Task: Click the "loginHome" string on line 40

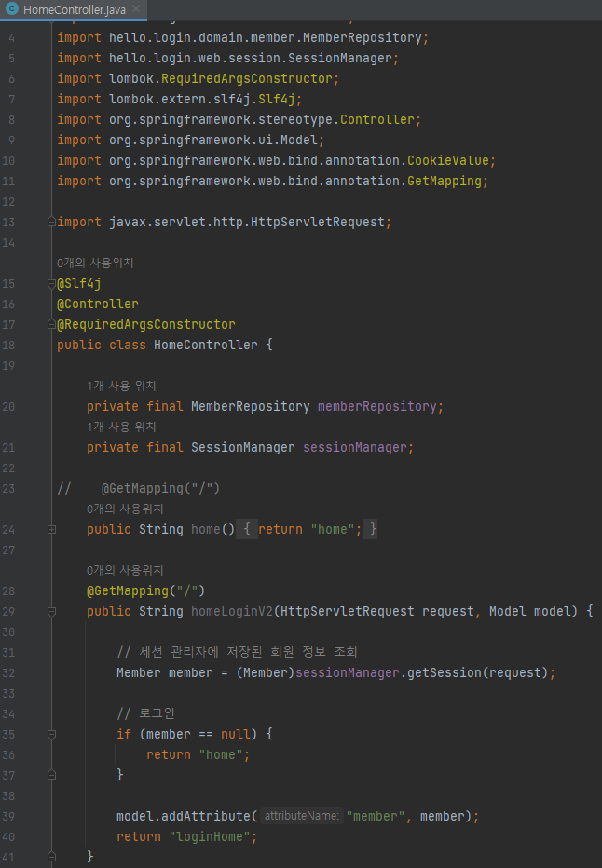Action: [210, 836]
